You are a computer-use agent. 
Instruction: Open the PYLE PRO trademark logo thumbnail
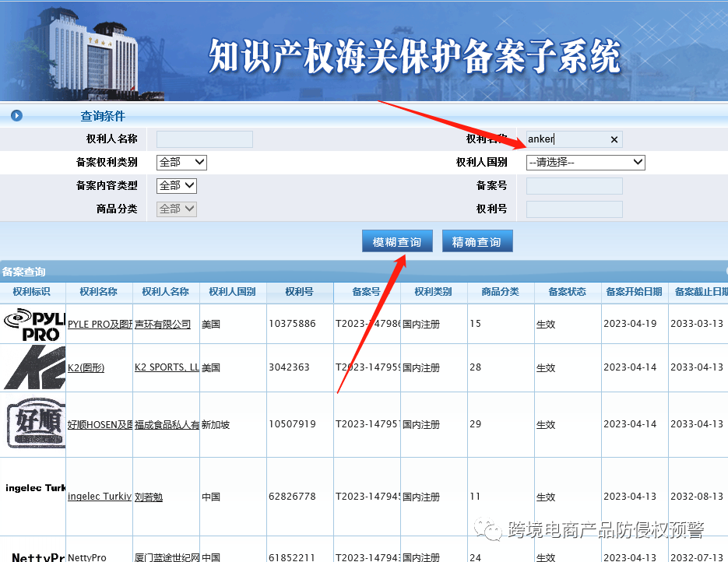(34, 325)
